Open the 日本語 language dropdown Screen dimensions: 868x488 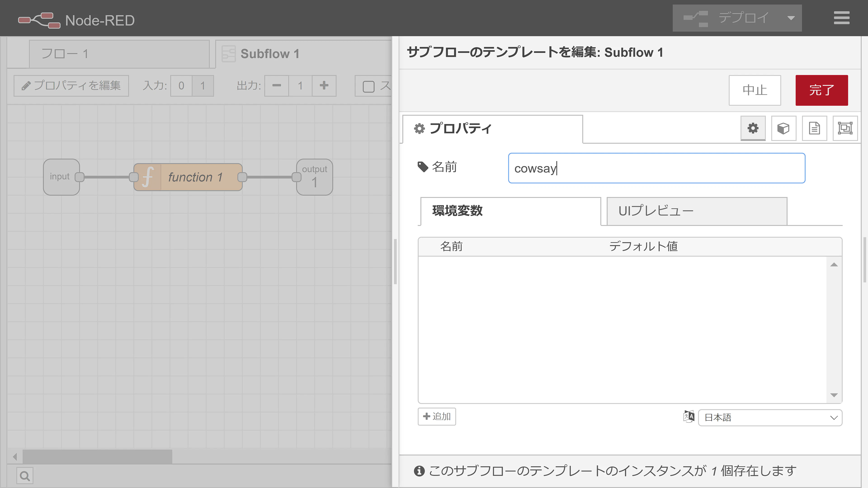pos(770,418)
